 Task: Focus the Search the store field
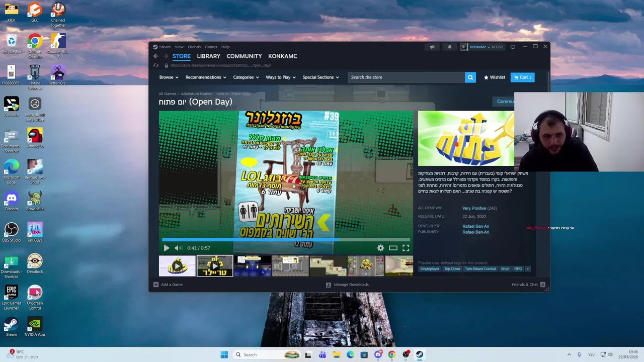coord(406,77)
